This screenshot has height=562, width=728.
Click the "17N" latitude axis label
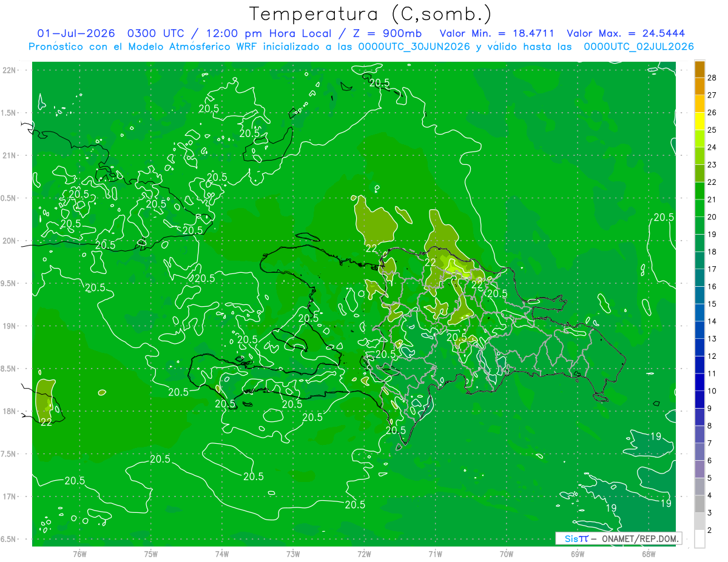(x=9, y=497)
